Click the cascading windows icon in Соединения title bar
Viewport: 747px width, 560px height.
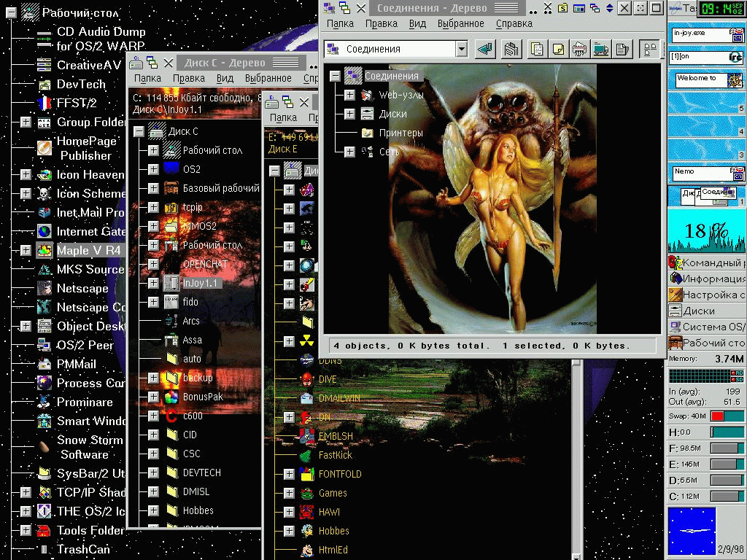[595, 8]
